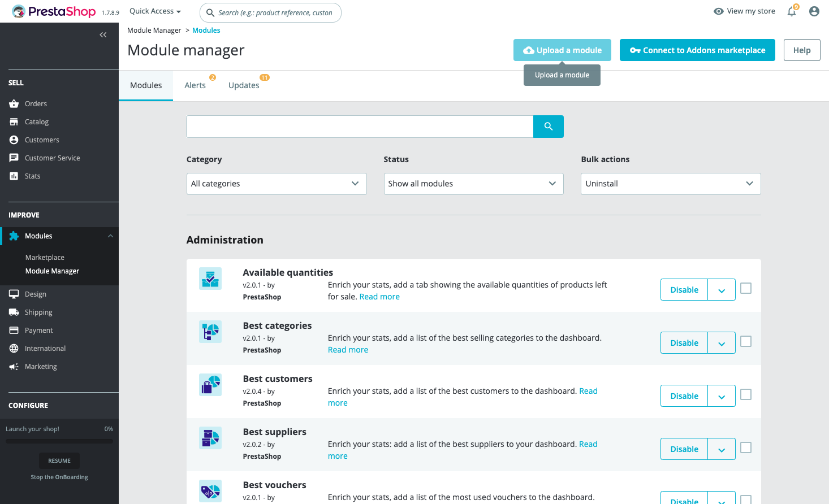This screenshot has width=829, height=504.
Task: Click the Upload a module button
Action: point(562,50)
